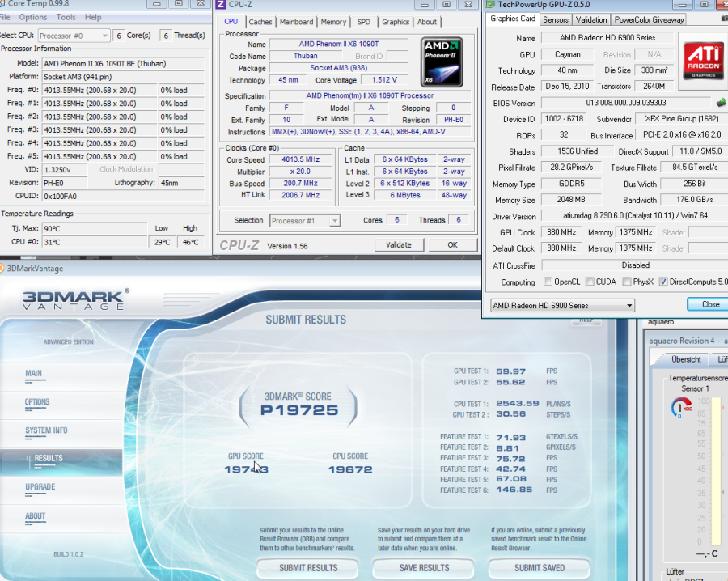The image size is (728, 581).
Task: Toggle the PhysX checkbox in GPU-Z
Action: point(627,282)
